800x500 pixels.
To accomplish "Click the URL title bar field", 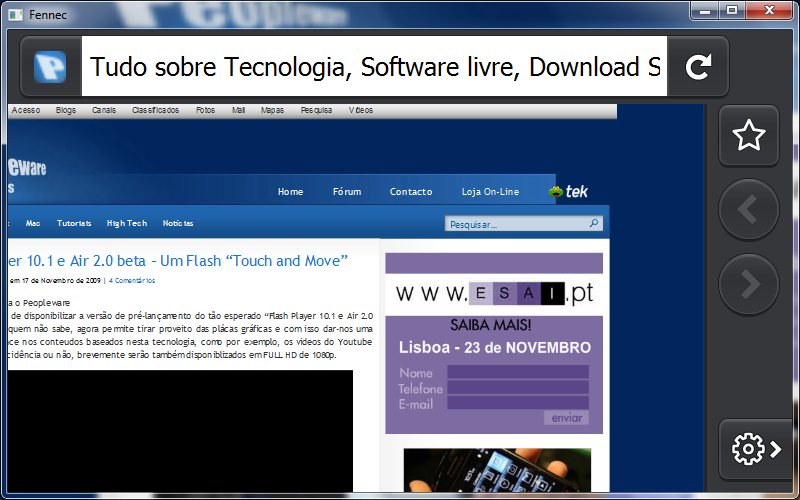I will click(374, 66).
